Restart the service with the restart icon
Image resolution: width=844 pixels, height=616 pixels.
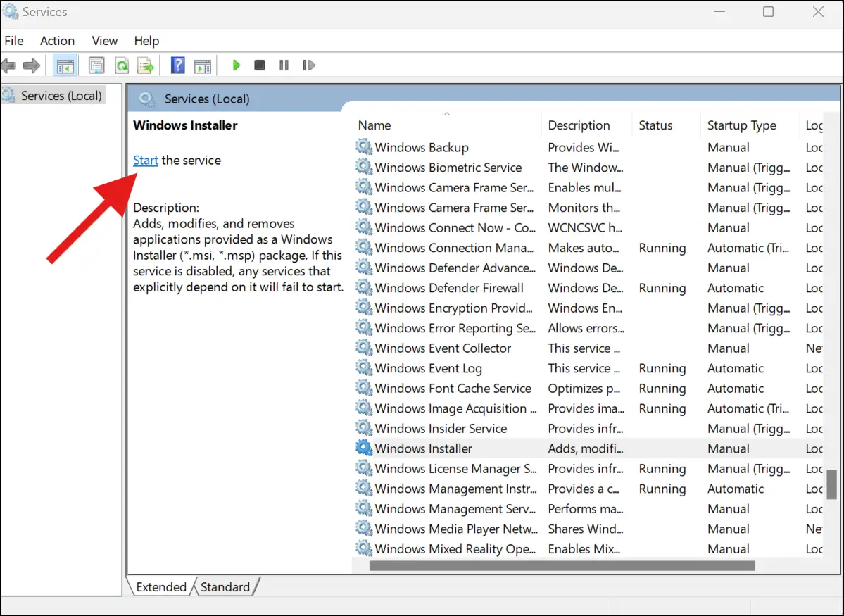coord(308,65)
